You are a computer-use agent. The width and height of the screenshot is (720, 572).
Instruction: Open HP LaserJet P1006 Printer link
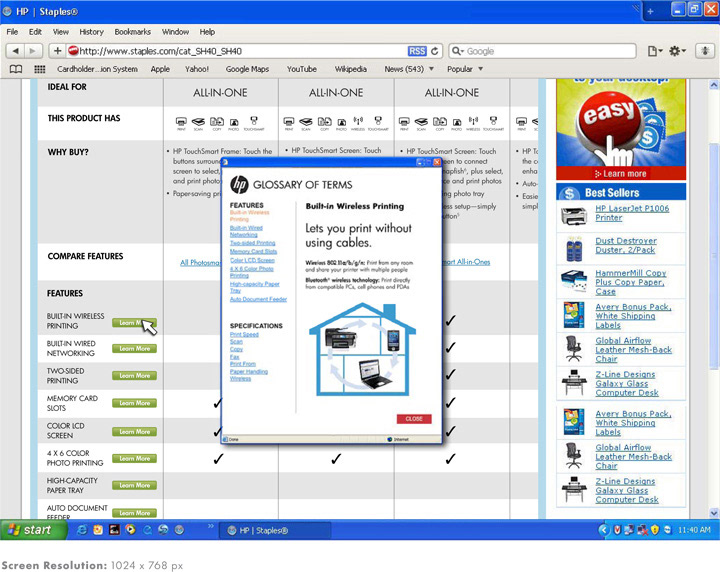coord(632,213)
